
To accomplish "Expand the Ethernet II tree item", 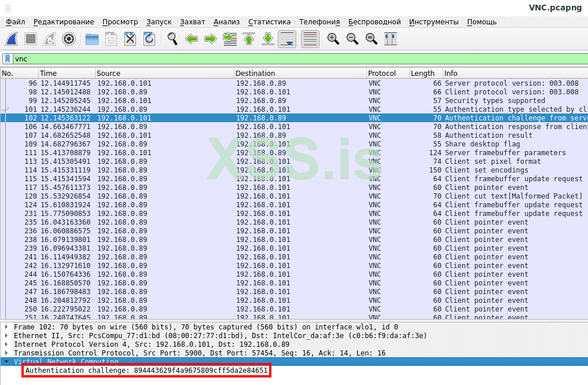I will (6, 336).
